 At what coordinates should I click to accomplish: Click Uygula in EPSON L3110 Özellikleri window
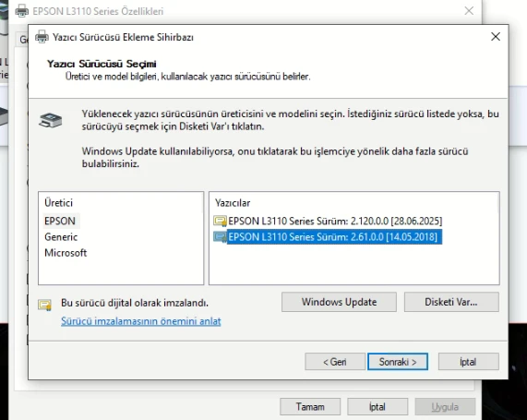445,407
